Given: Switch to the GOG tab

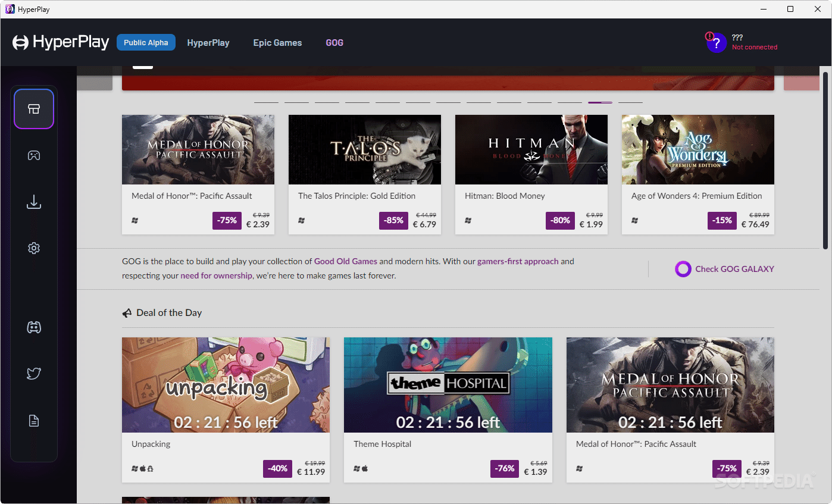Looking at the screenshot, I should click(334, 43).
